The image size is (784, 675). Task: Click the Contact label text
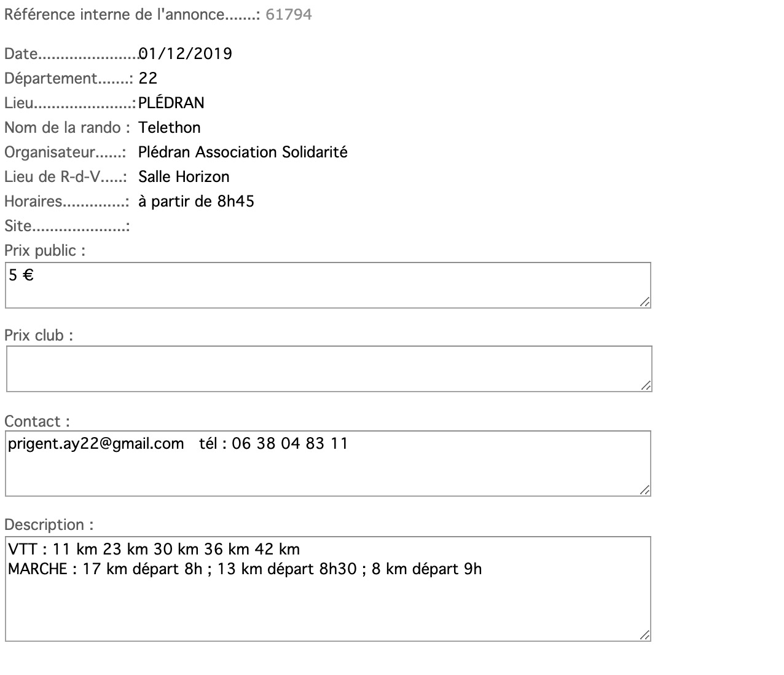pyautogui.click(x=37, y=422)
